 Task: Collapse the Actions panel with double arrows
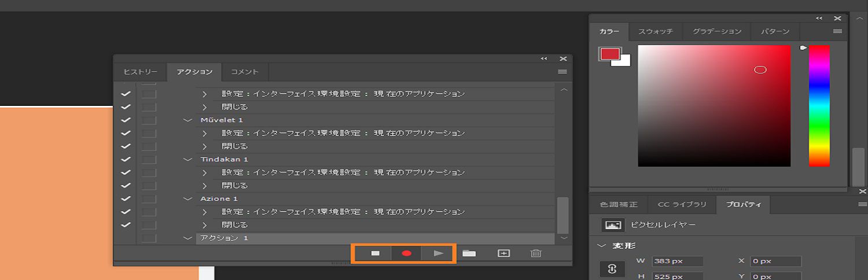544,58
